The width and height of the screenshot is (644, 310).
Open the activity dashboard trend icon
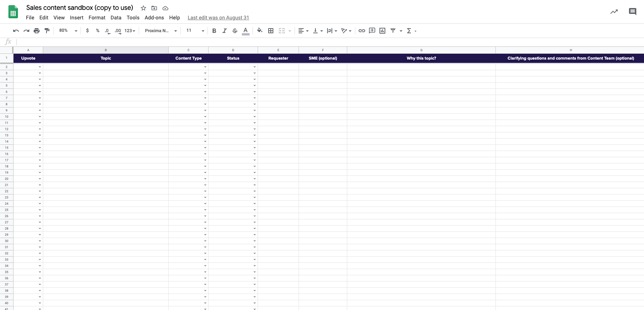(614, 12)
